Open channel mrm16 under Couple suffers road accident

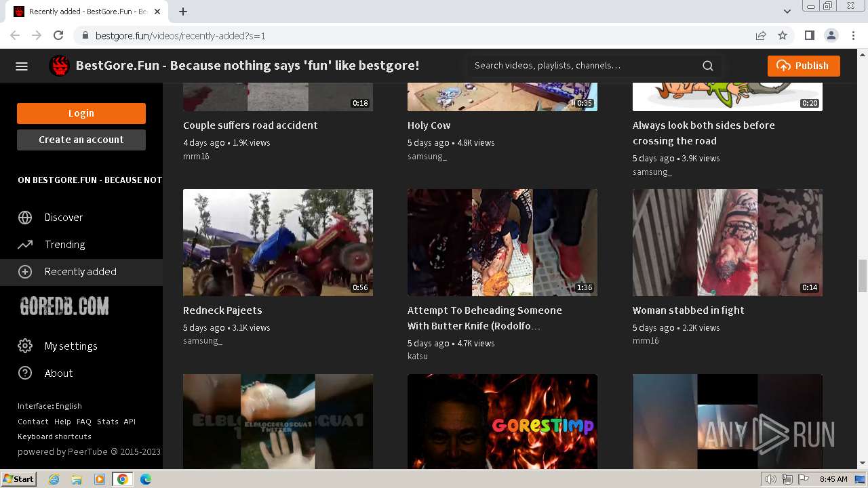point(196,157)
